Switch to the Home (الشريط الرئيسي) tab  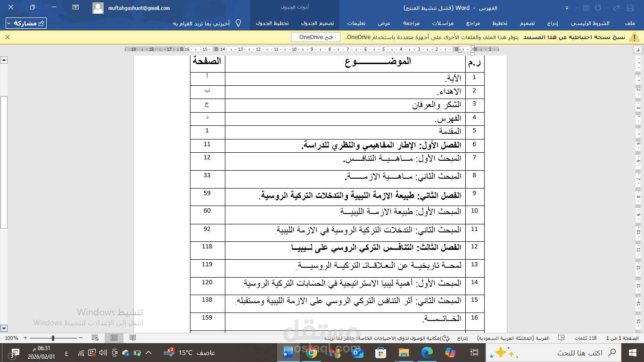[x=590, y=23]
